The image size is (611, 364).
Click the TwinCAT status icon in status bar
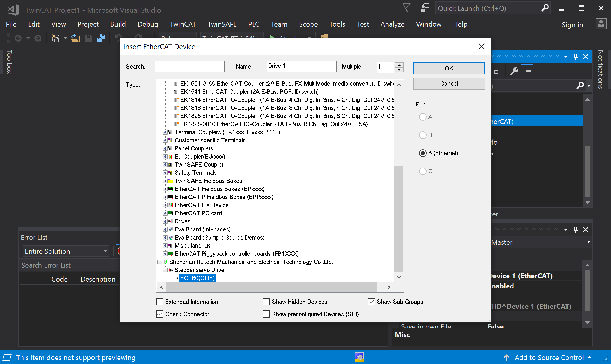click(x=359, y=357)
